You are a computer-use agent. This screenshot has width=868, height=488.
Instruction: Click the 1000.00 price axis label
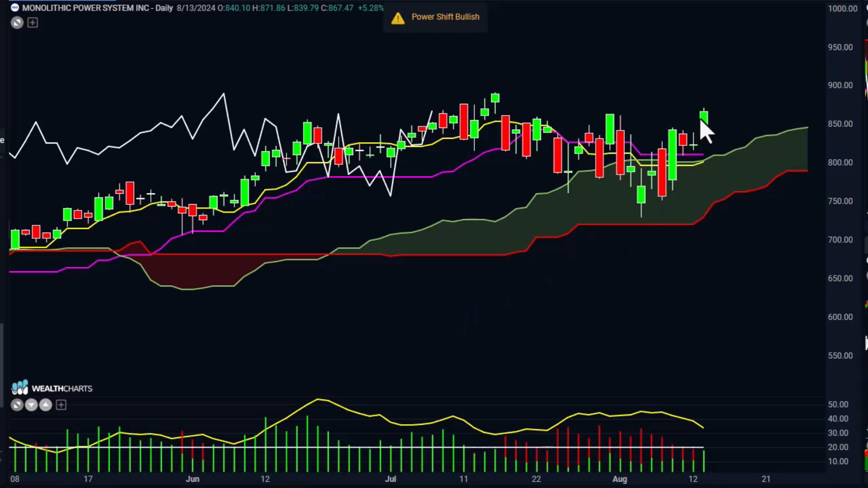click(843, 9)
